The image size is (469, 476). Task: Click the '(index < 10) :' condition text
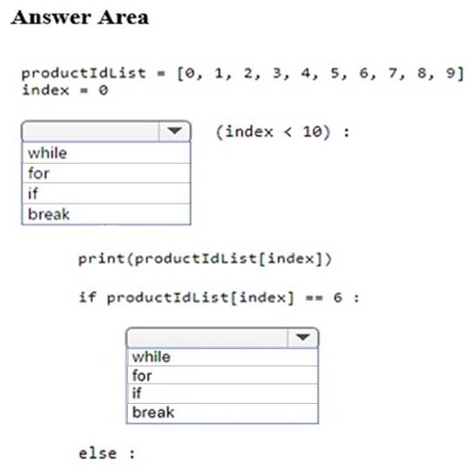[283, 132]
